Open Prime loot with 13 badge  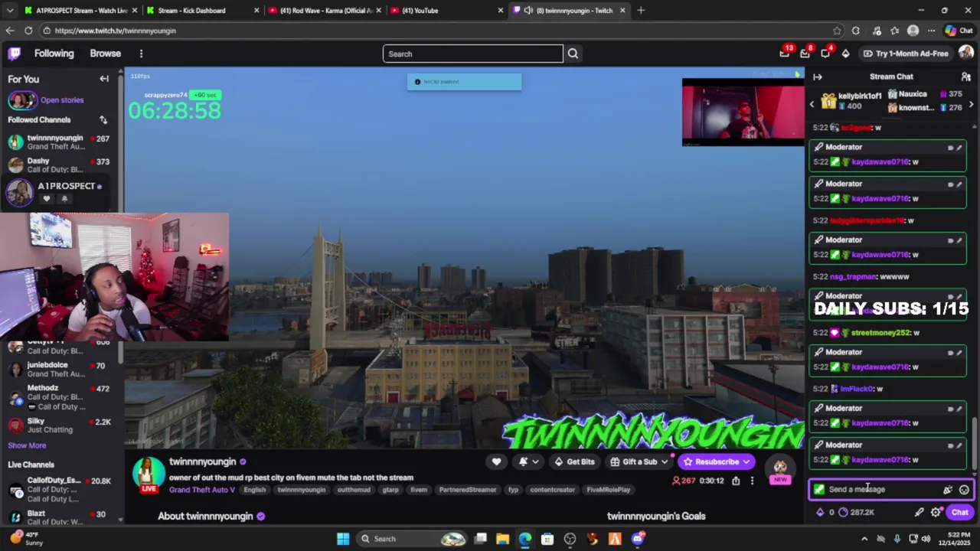point(785,54)
